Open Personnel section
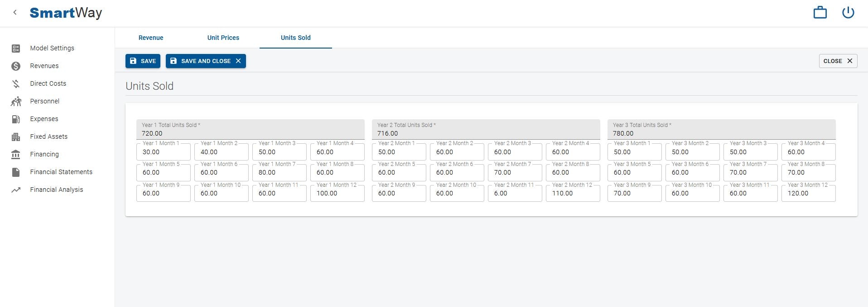This screenshot has width=868, height=307. click(x=45, y=101)
